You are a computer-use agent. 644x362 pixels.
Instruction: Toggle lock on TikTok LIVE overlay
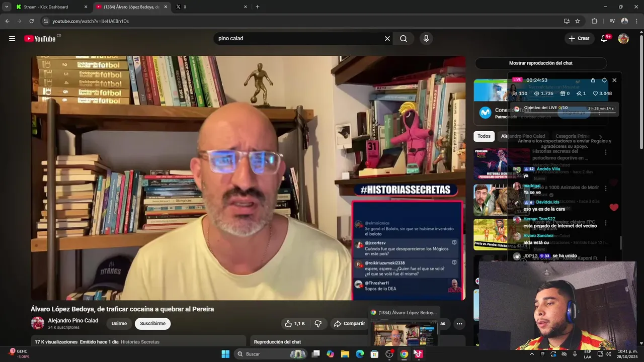click(593, 80)
